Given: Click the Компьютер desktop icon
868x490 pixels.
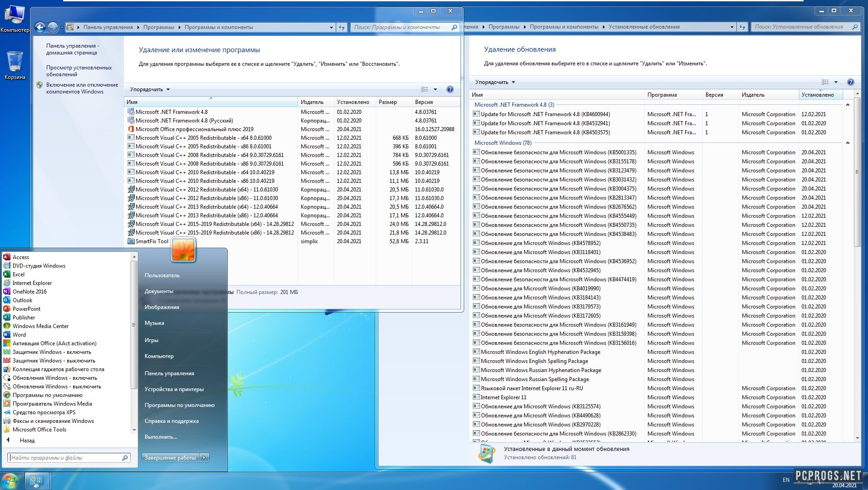Looking at the screenshot, I should (x=15, y=19).
